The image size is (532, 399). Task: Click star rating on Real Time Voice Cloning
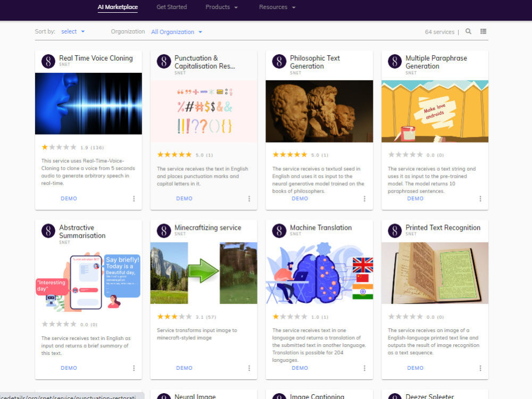(x=59, y=147)
